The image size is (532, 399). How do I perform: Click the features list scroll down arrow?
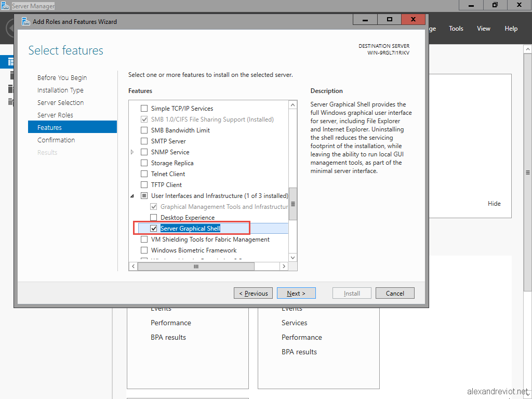pyautogui.click(x=293, y=258)
